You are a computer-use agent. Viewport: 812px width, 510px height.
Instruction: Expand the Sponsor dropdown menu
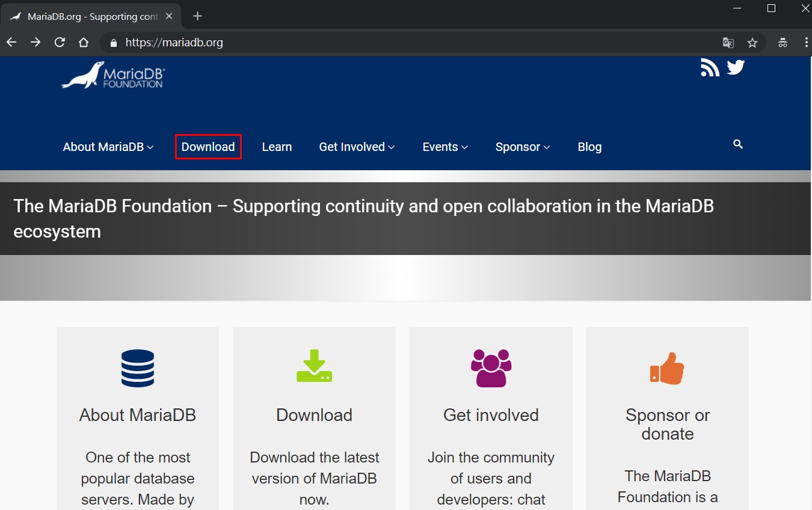tap(518, 147)
